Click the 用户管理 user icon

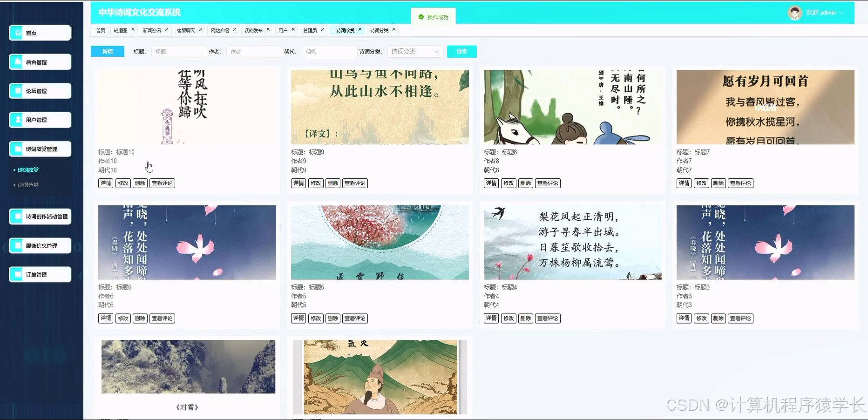tap(17, 120)
